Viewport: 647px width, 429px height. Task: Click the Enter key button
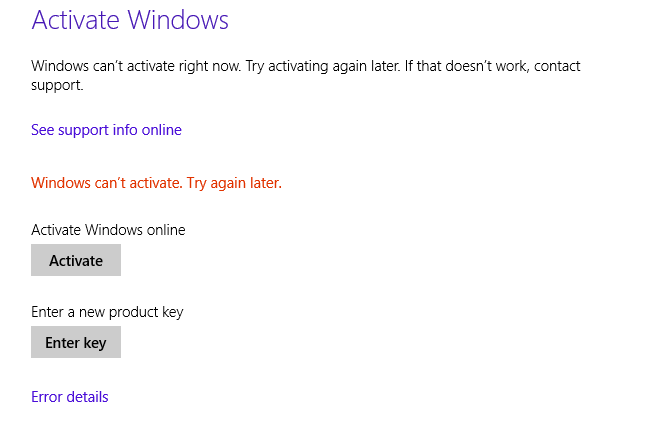(76, 342)
